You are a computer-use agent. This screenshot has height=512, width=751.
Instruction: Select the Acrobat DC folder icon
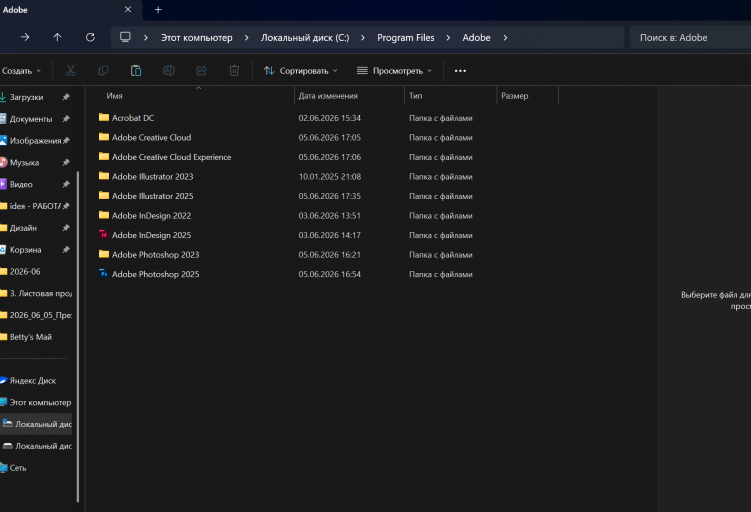(x=103, y=117)
